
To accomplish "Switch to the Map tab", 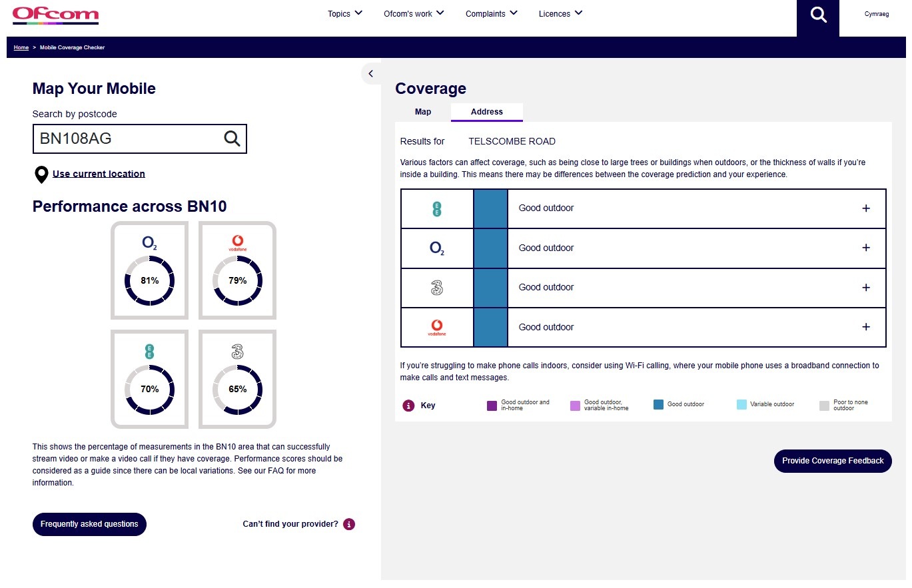I will 423,112.
